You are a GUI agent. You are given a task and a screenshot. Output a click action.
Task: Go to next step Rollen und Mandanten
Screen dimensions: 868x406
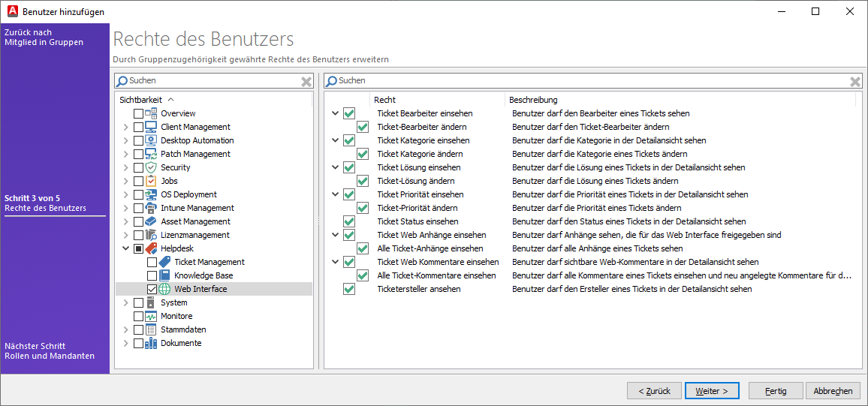tap(50, 350)
